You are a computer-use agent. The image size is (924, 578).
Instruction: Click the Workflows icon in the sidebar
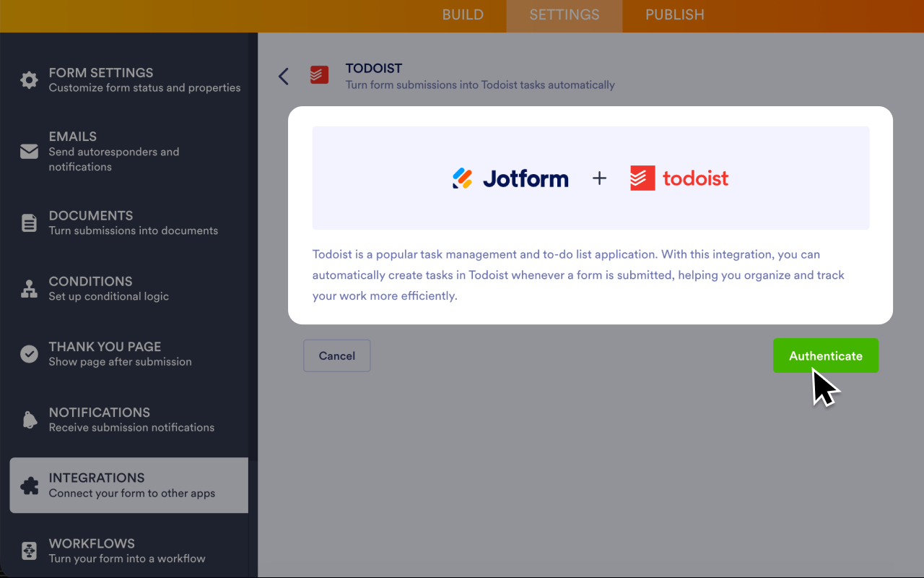pos(28,551)
